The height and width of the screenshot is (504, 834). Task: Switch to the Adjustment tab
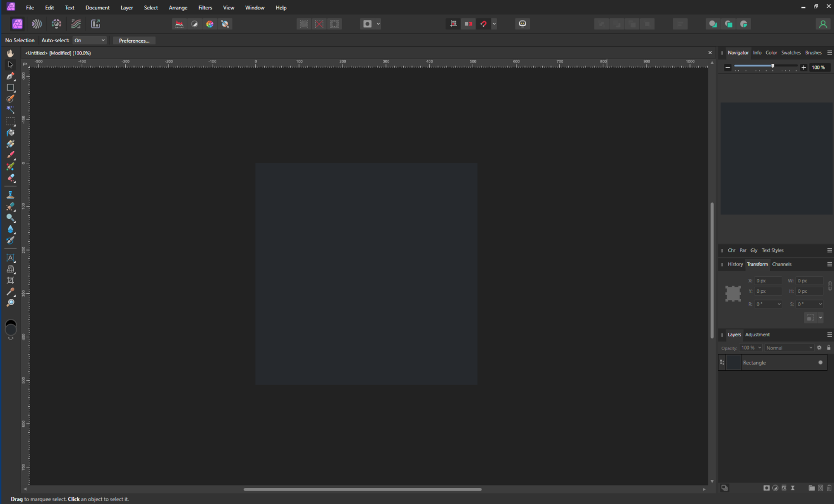[757, 335]
